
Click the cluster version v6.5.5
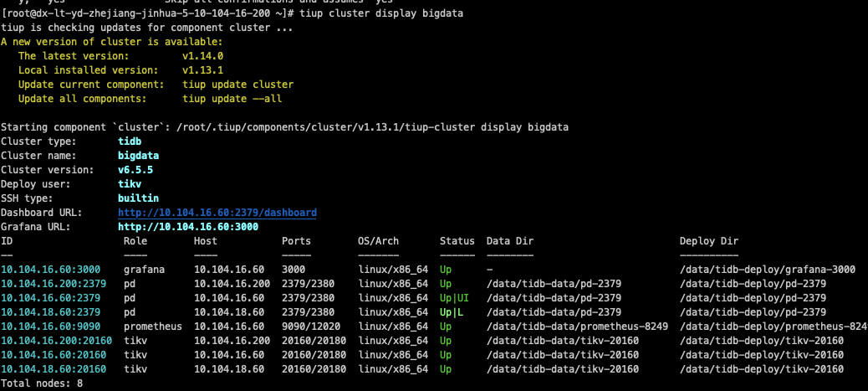135,170
